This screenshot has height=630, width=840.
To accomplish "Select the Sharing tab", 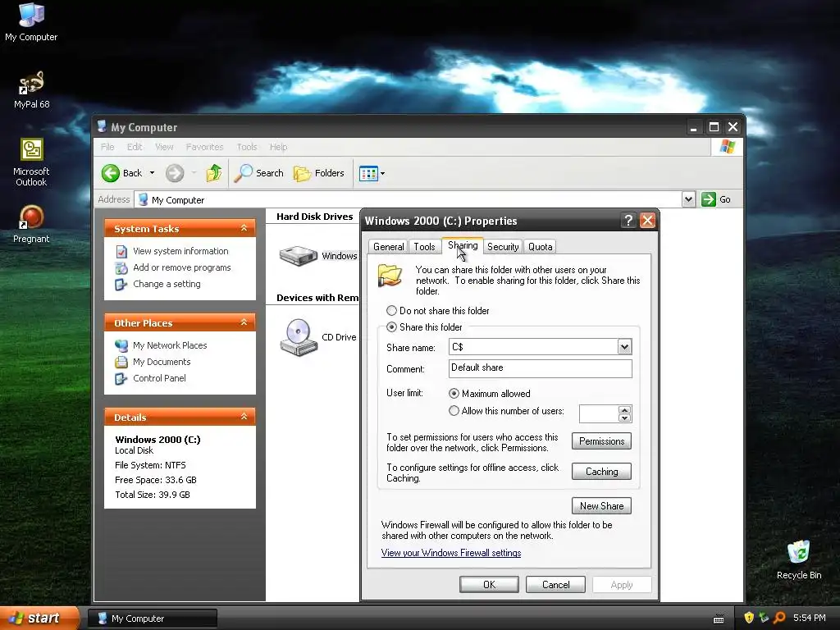I will click(x=463, y=245).
